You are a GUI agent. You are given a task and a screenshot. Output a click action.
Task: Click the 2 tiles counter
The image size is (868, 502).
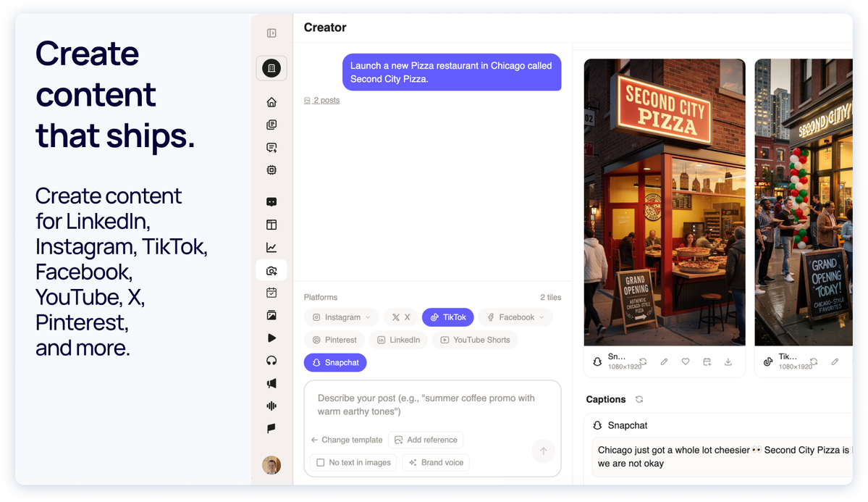coord(550,298)
